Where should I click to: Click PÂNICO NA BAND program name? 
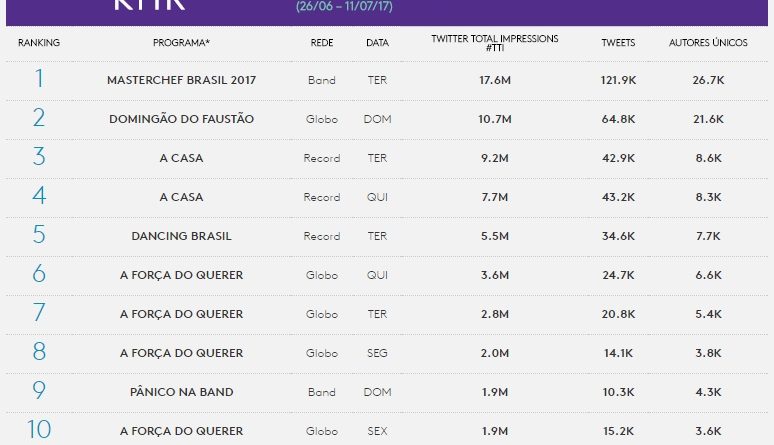coord(181,392)
